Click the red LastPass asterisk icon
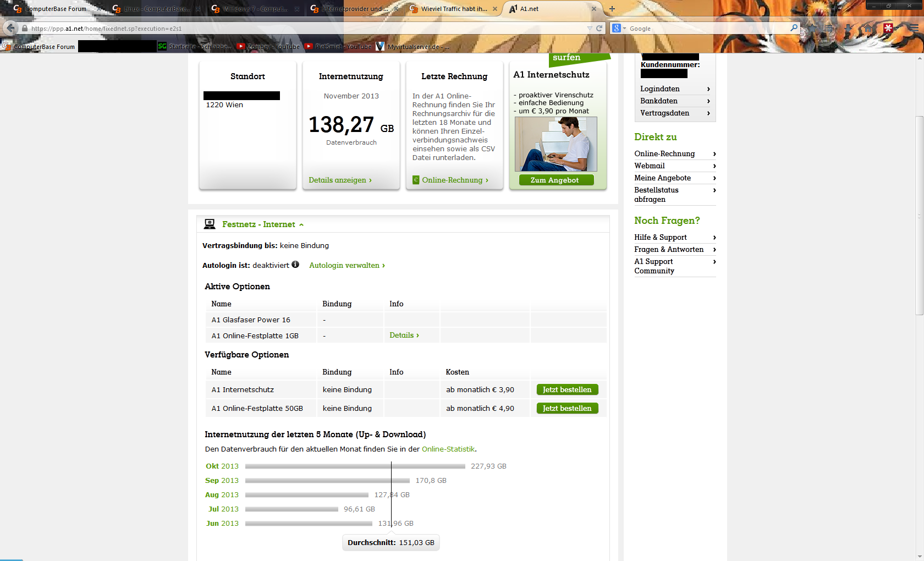924x561 pixels. (888, 28)
